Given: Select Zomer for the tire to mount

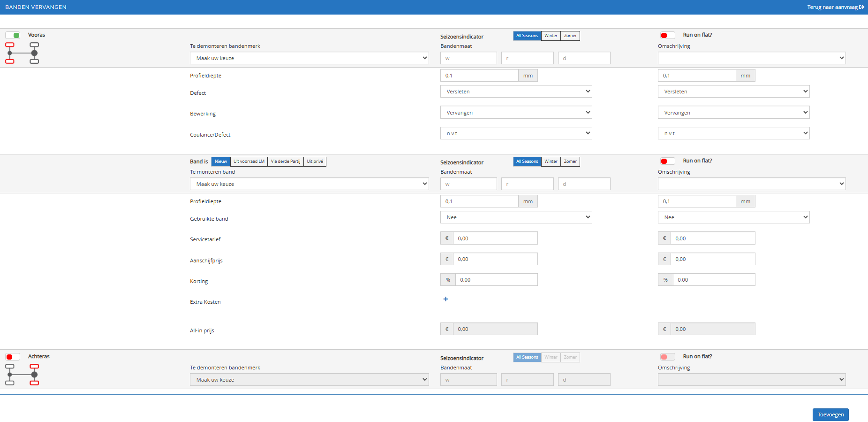Looking at the screenshot, I should point(570,161).
